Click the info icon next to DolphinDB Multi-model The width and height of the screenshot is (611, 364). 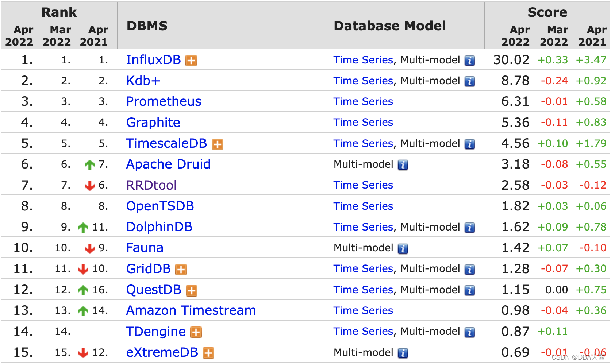469,227
